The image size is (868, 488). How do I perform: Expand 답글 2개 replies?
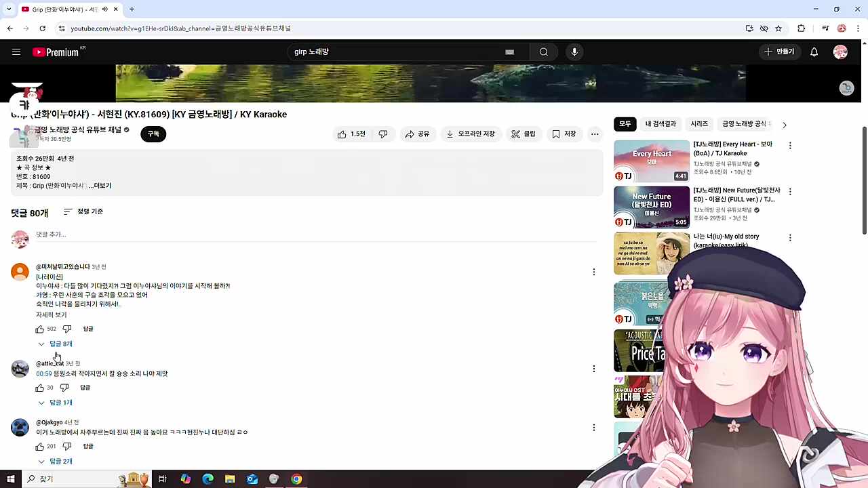coord(56,462)
